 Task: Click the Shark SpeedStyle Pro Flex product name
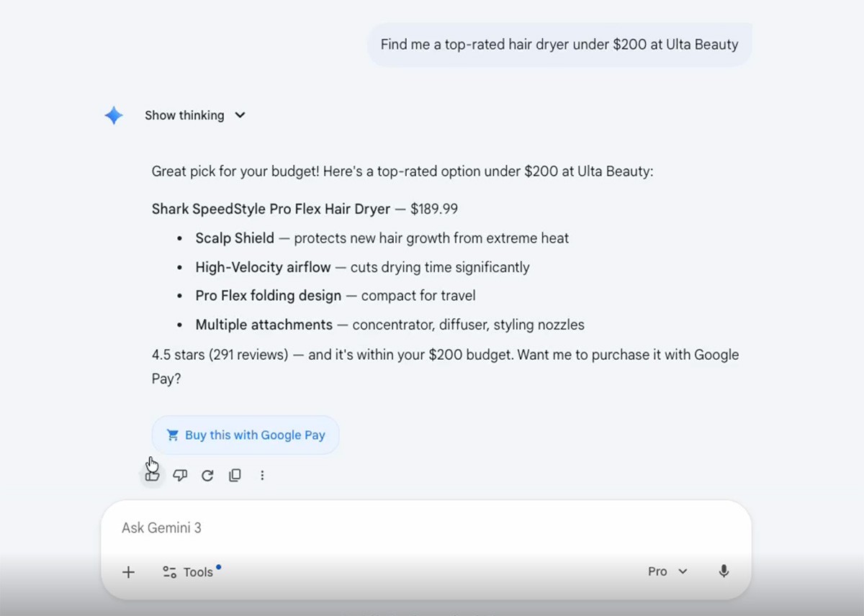[x=271, y=209]
